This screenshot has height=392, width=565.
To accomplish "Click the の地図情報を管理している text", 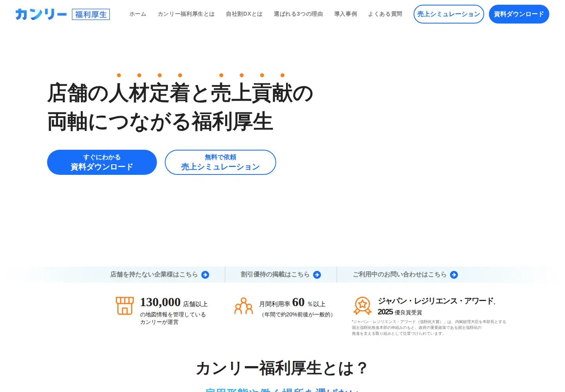I will click(x=173, y=314).
